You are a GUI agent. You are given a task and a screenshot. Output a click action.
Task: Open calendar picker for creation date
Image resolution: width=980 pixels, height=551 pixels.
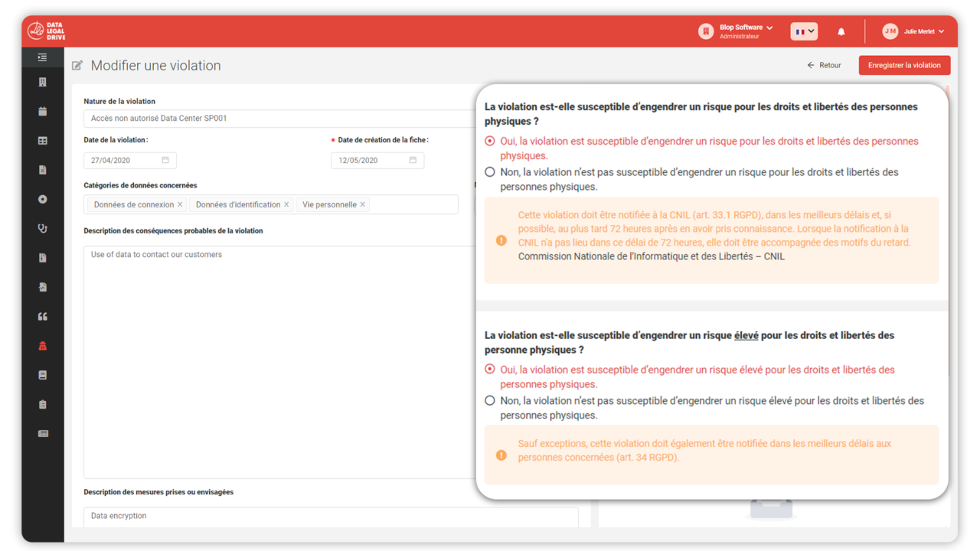coord(413,160)
